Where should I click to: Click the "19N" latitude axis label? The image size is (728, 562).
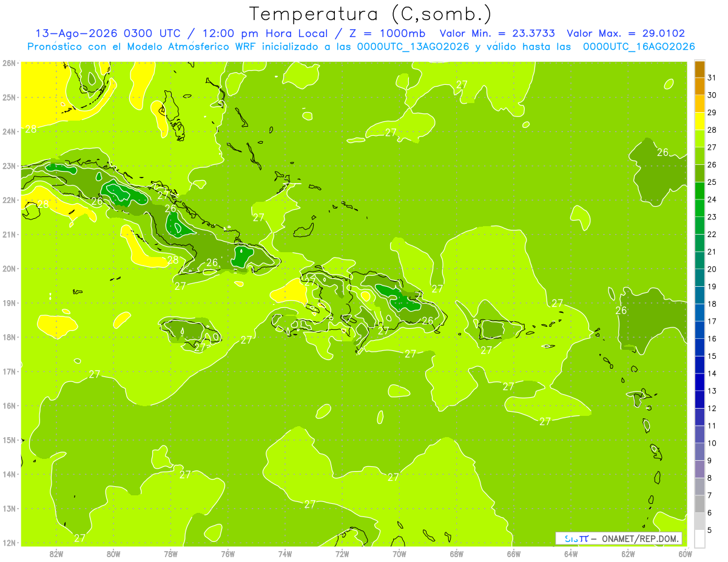[x=8, y=303]
